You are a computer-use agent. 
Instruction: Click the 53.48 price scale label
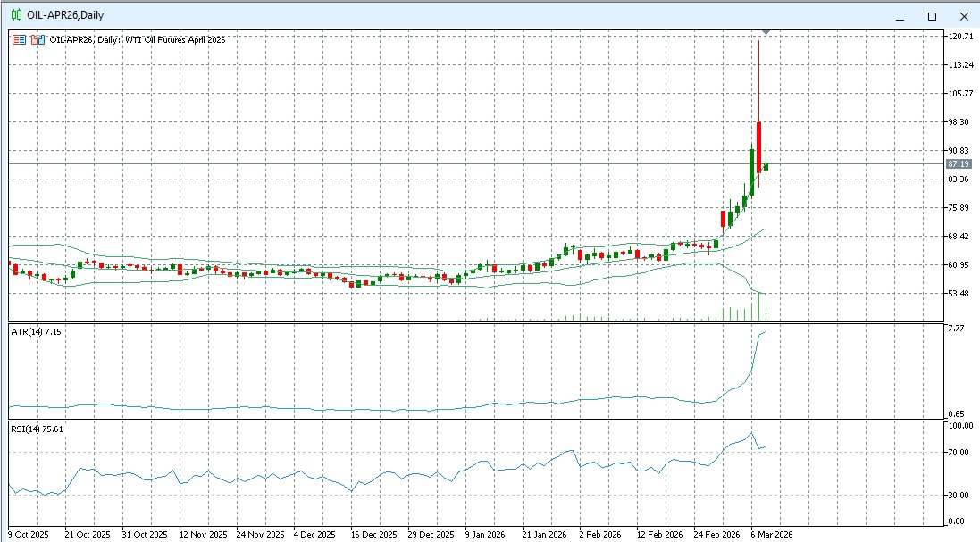coord(960,294)
